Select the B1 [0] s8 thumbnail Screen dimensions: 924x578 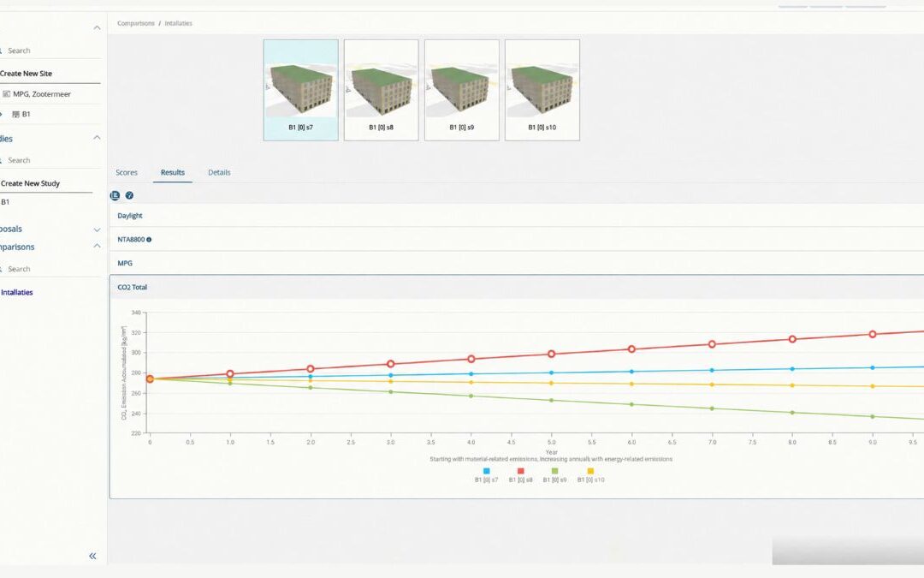[x=382, y=90]
